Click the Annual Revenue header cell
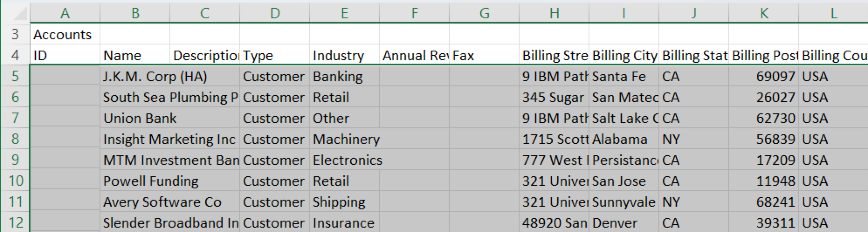868x232 pixels. point(414,56)
